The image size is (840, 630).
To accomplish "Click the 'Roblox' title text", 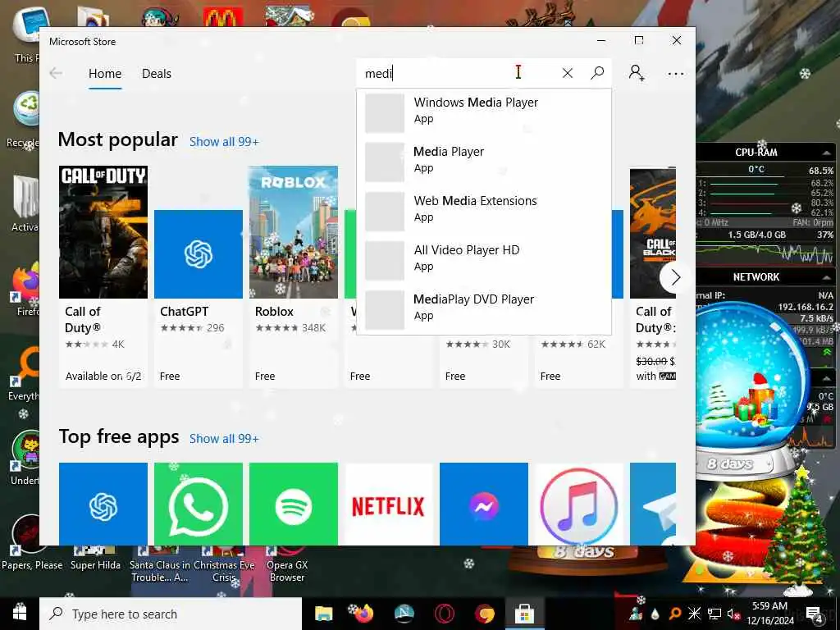I will 274,311.
